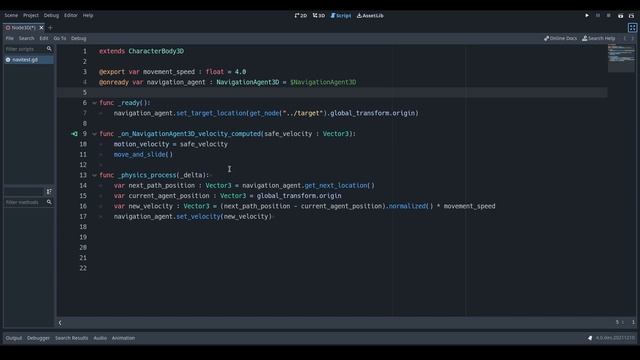This screenshot has width=640, height=360.
Task: Open the Project menu
Action: click(x=31, y=15)
